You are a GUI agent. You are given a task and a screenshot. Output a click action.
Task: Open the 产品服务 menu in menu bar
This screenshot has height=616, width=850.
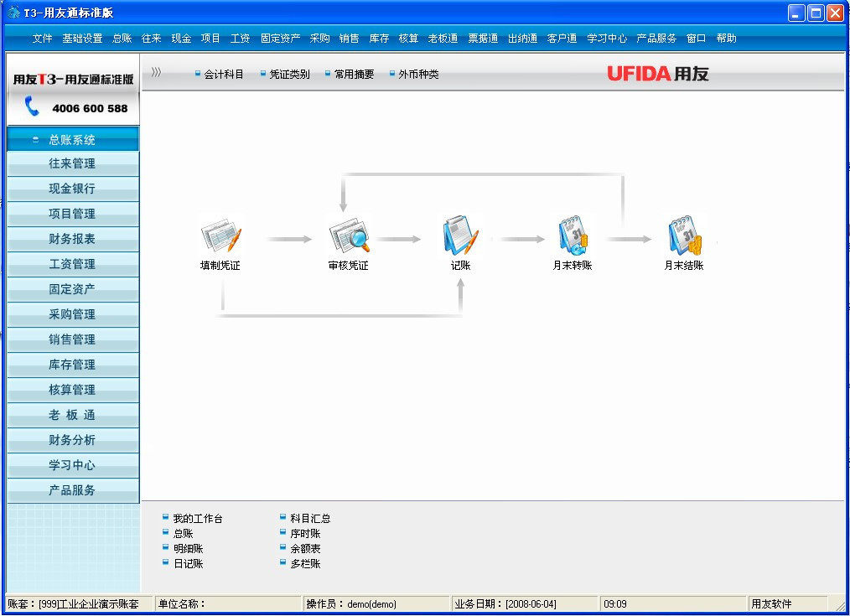coord(656,39)
